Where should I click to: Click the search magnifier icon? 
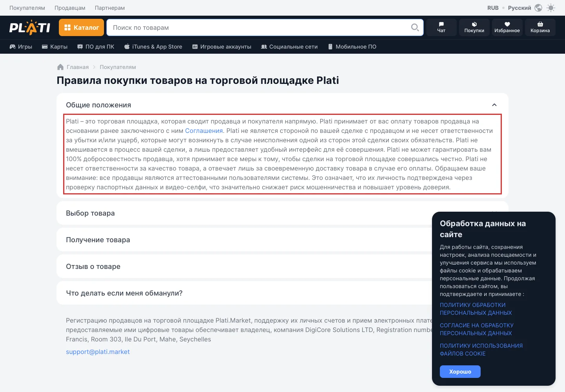click(415, 27)
